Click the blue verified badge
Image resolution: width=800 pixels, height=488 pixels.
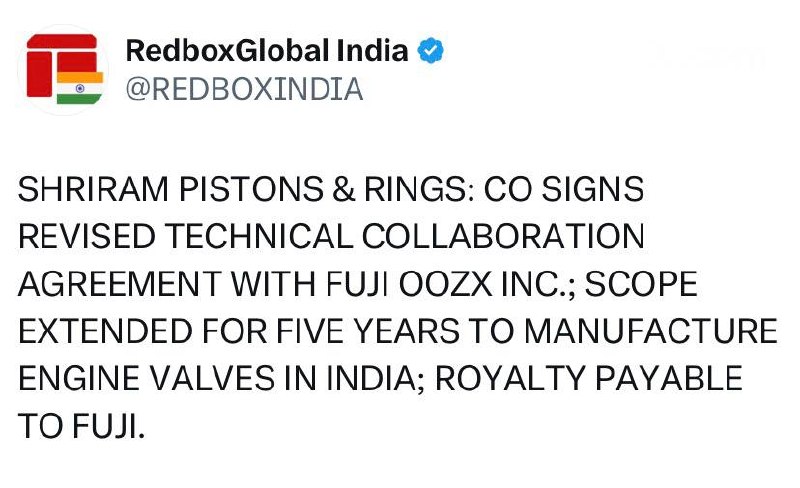tap(431, 51)
